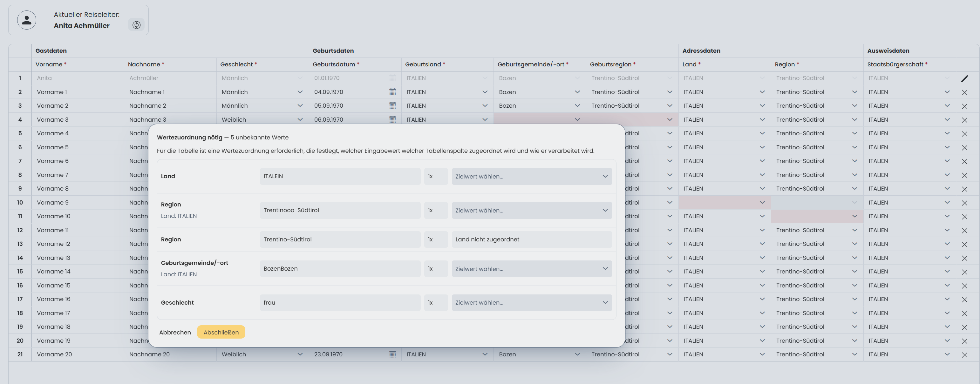The height and width of the screenshot is (384, 980).
Task: Open calendar picker for birthdate 05.09.1970
Action: [392, 106]
